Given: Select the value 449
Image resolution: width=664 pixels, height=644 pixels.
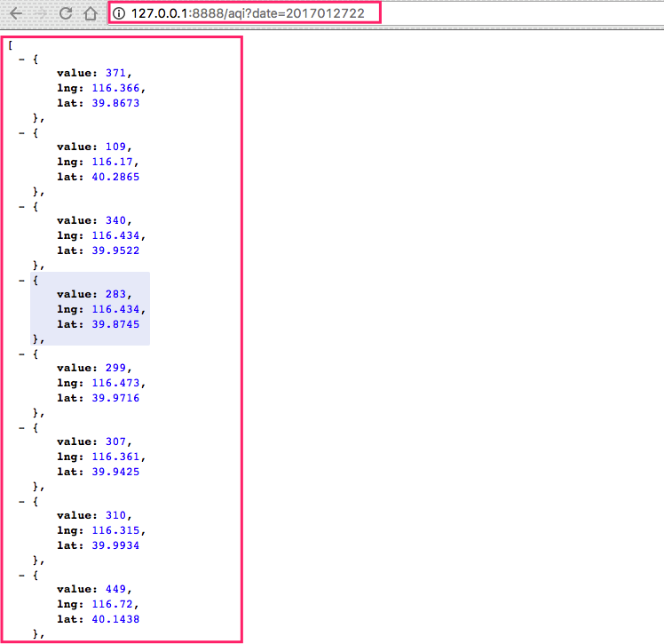Looking at the screenshot, I should [x=115, y=589].
